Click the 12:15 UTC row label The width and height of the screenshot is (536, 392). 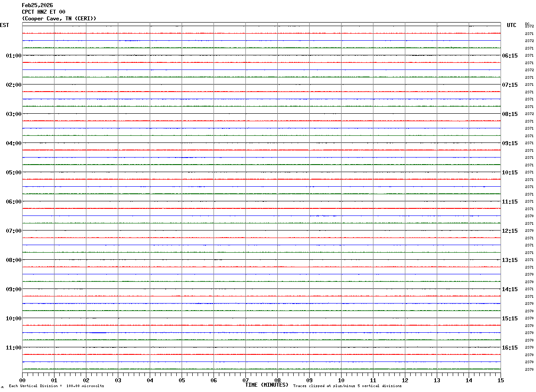510,231
